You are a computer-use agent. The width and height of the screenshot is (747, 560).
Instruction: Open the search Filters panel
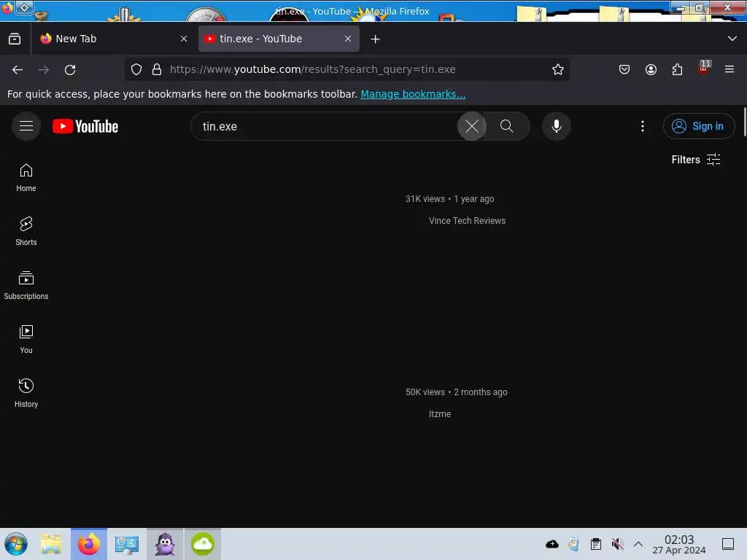pos(696,160)
